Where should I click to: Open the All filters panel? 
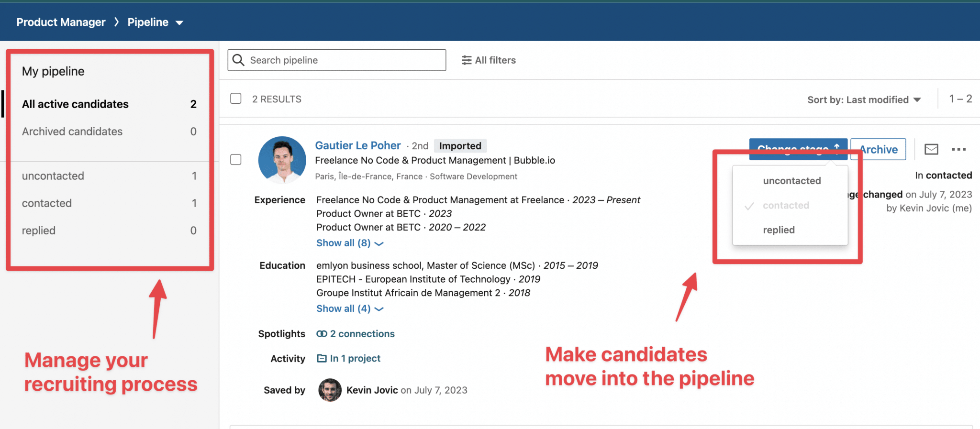pyautogui.click(x=488, y=60)
